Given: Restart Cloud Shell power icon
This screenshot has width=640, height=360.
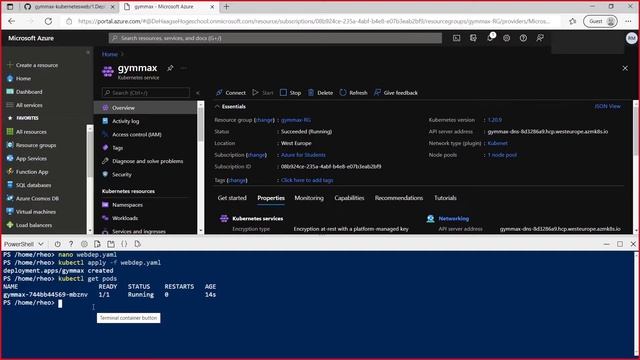Looking at the screenshot, I should [x=58, y=244].
